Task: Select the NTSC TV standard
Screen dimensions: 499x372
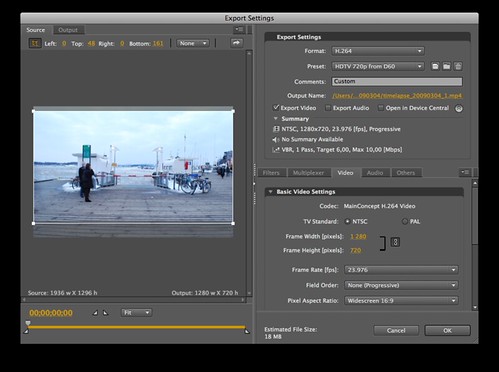Action: [347, 221]
